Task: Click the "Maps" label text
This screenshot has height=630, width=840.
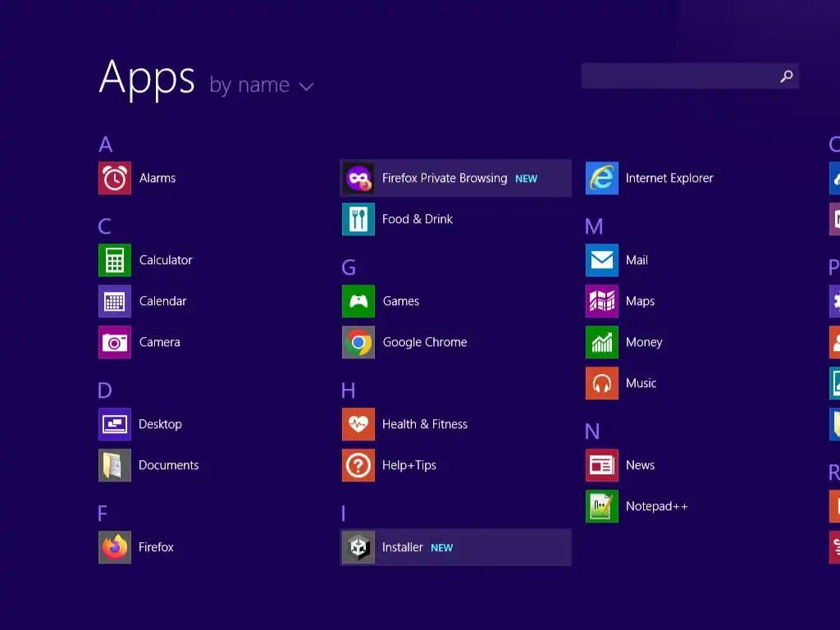Action: pos(640,301)
